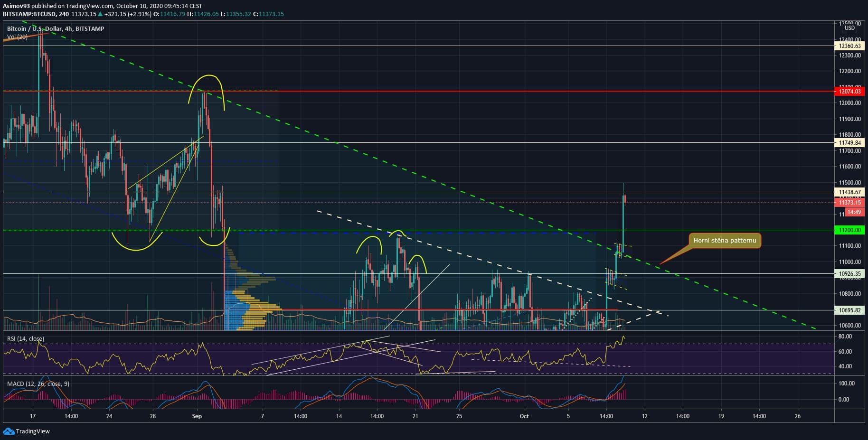Click the 10695.82 price level label
This screenshot has height=440, width=868.
click(849, 310)
